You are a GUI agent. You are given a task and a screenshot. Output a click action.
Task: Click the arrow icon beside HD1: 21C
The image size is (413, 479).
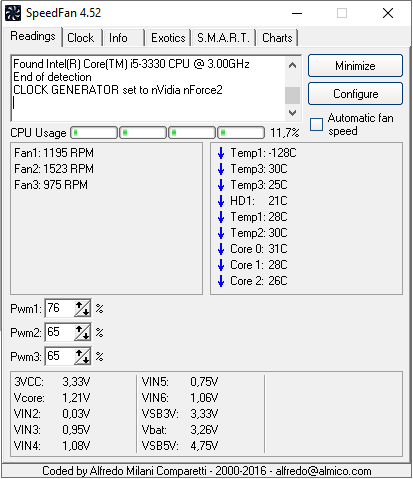click(x=221, y=201)
